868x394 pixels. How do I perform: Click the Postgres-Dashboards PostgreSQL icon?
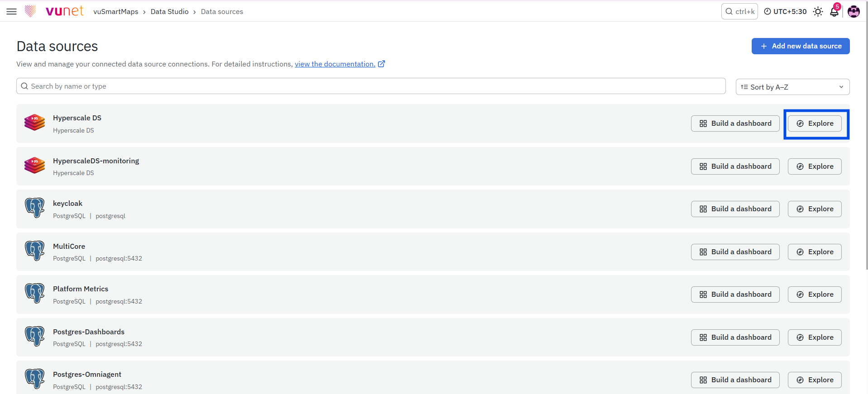[34, 337]
